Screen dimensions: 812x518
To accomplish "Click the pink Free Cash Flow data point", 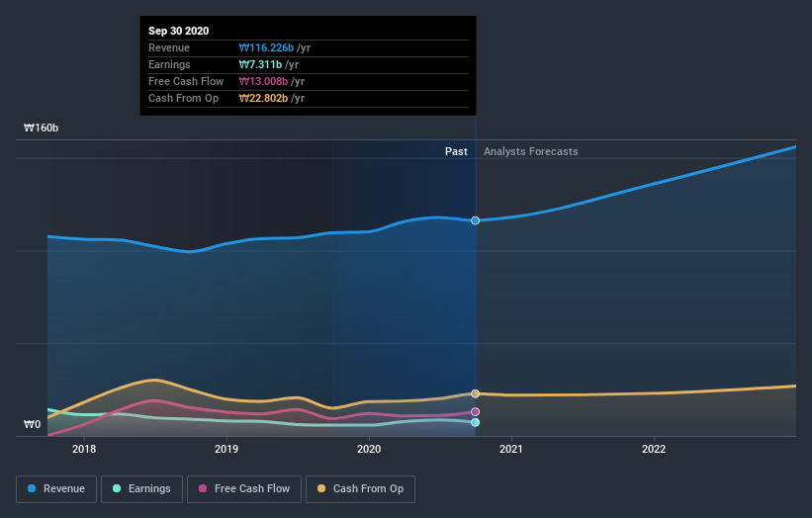I will [475, 412].
